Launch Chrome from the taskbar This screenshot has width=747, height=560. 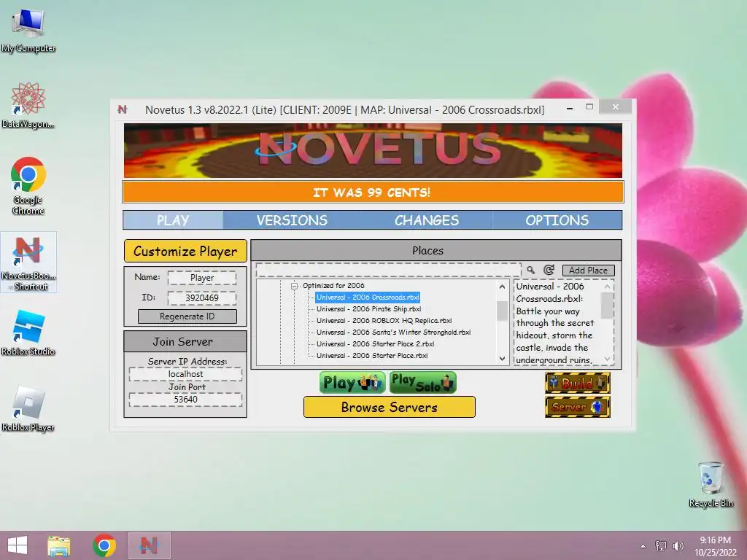pyautogui.click(x=104, y=545)
